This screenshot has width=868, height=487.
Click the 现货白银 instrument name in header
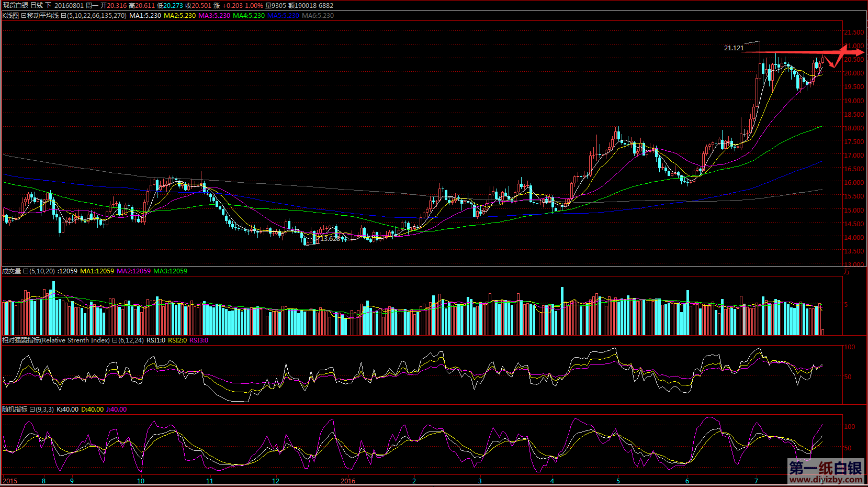[x=15, y=5]
